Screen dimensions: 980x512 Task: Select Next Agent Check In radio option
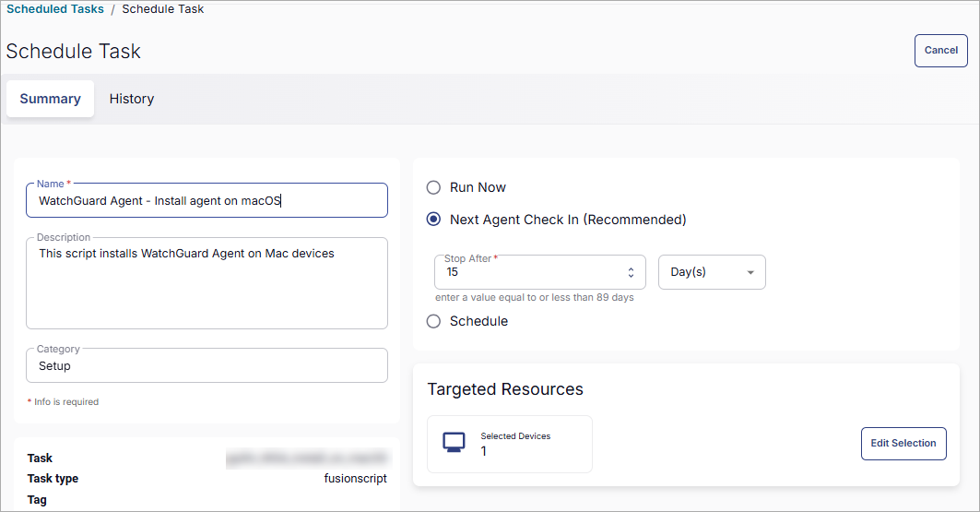coord(433,220)
